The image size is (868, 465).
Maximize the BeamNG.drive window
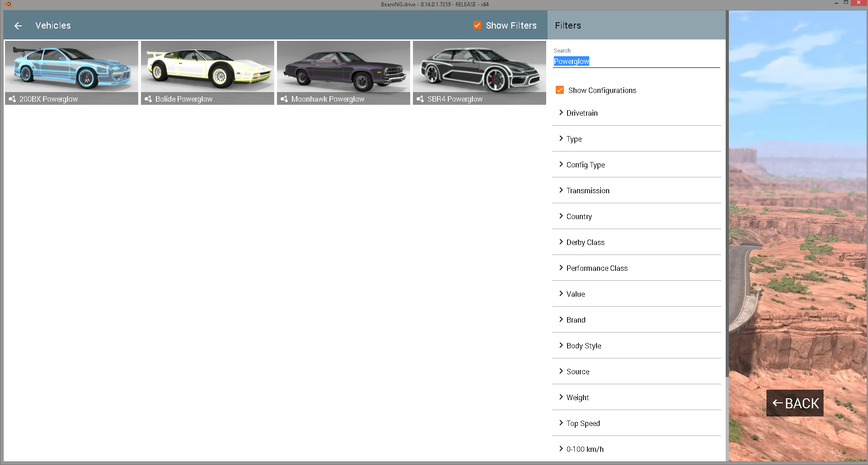[846, 3]
